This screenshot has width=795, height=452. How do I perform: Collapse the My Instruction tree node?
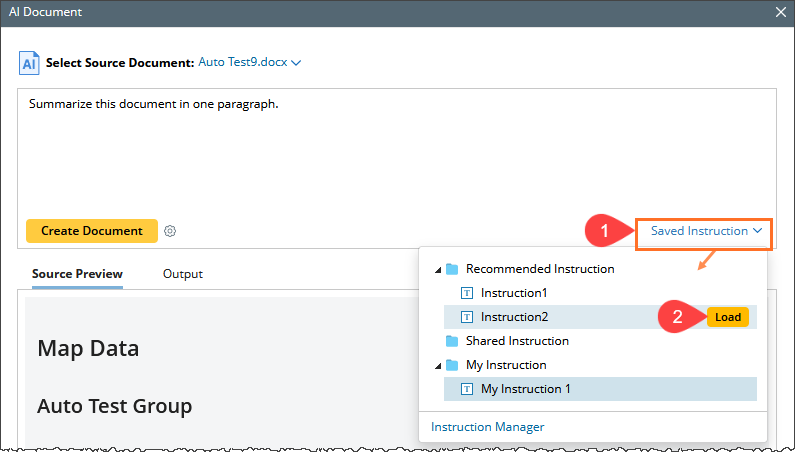coord(437,366)
